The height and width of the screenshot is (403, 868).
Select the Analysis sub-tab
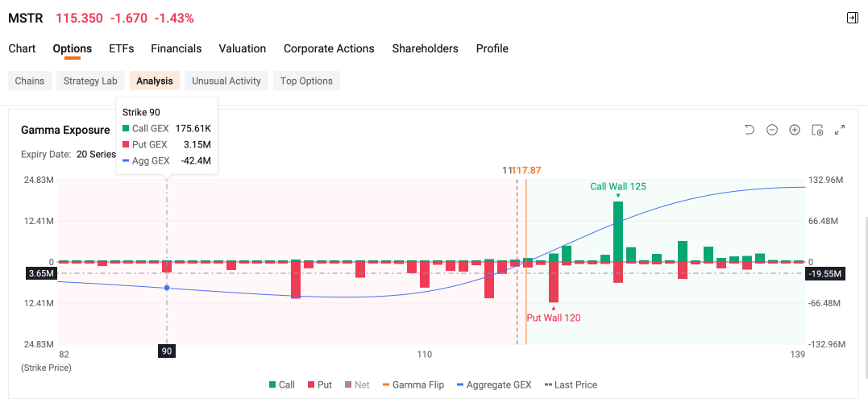click(155, 81)
